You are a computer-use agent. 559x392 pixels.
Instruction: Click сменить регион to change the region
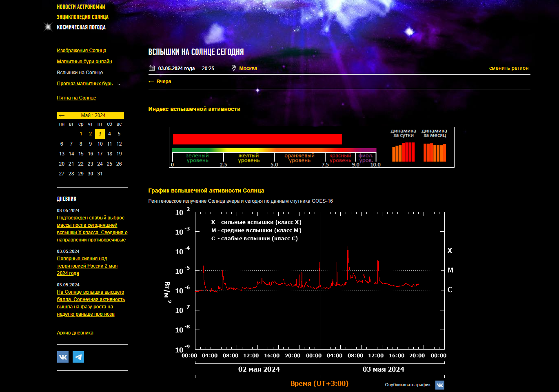(509, 68)
